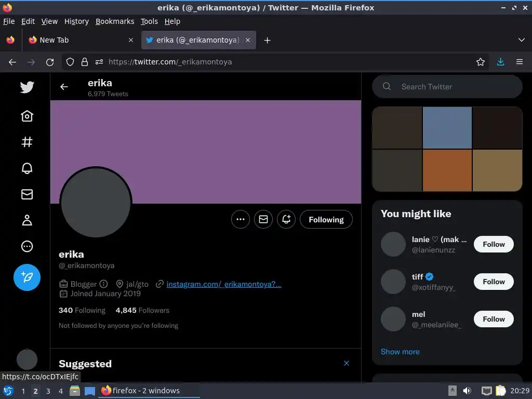Open Firefox hamburger application menu
Viewport: 532px width, 399px height.
[520, 62]
